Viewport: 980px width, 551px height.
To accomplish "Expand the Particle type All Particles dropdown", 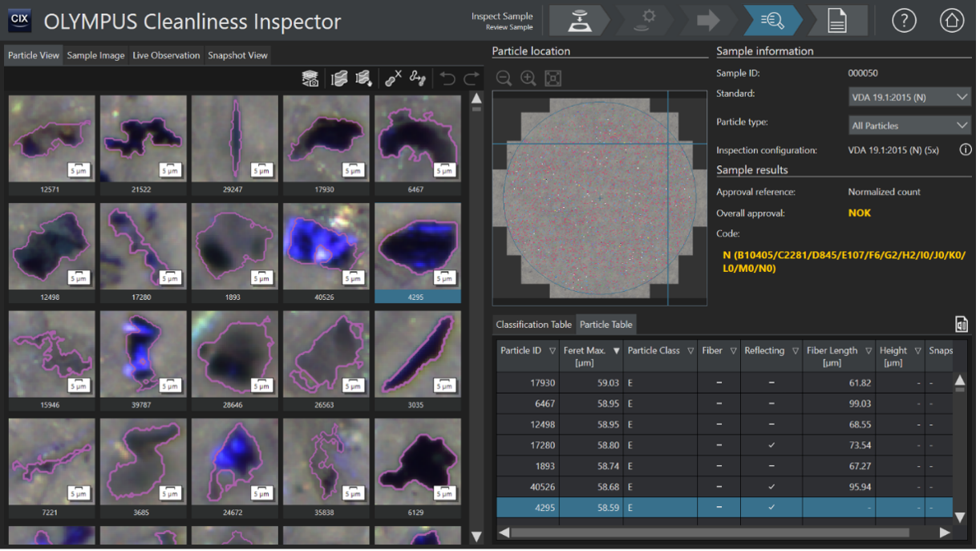I will click(x=909, y=125).
